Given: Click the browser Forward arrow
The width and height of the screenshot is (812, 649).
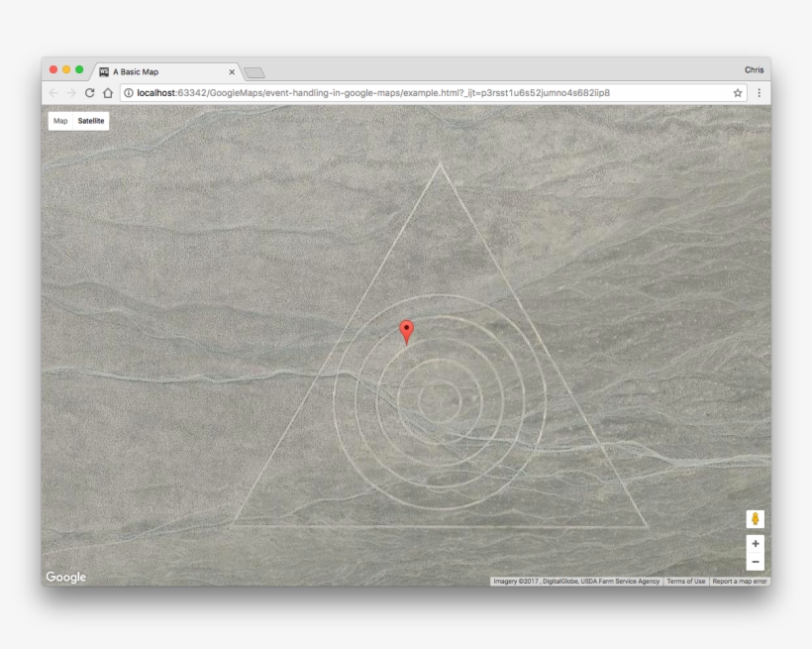Looking at the screenshot, I should [71, 93].
